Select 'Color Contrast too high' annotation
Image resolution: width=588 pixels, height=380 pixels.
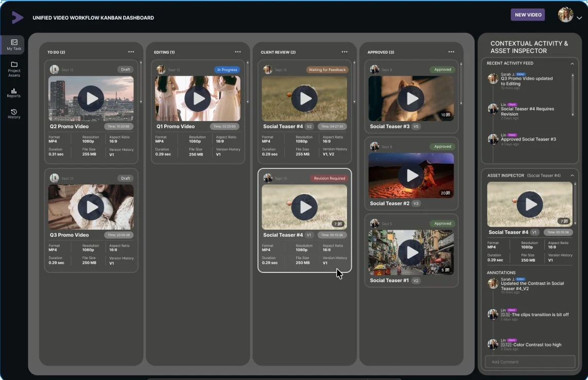pyautogui.click(x=531, y=345)
